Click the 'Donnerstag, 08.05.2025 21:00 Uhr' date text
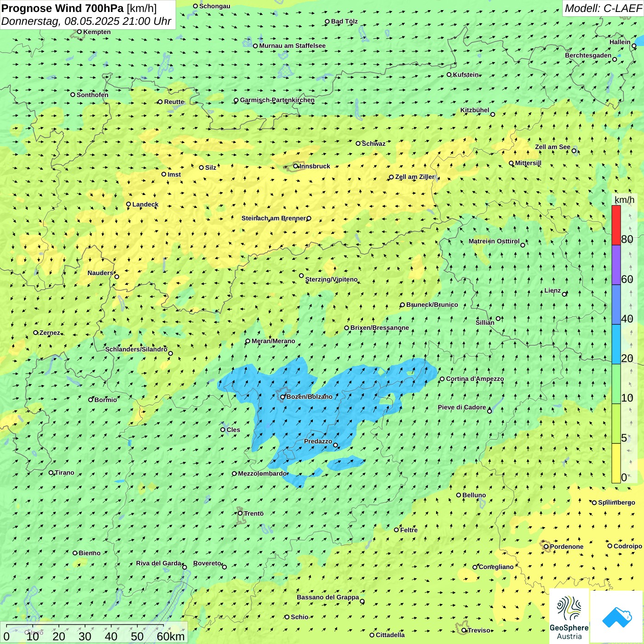The image size is (644, 644). (86, 21)
